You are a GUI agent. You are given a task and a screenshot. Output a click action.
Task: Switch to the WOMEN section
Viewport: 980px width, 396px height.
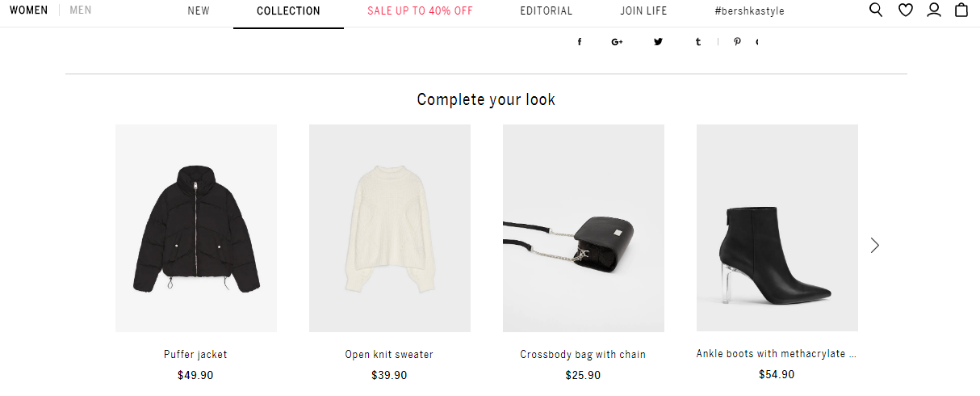coord(29,11)
